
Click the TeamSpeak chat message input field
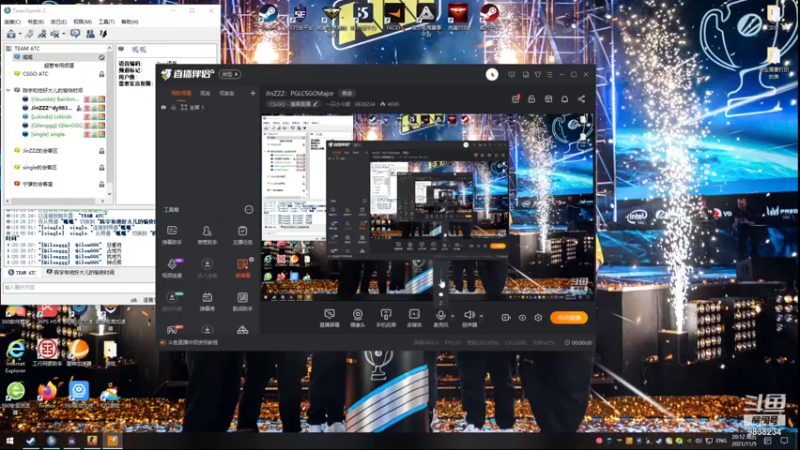79,287
